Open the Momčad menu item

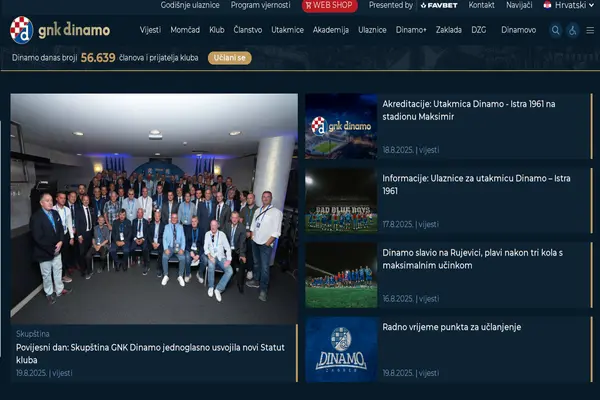click(x=185, y=30)
